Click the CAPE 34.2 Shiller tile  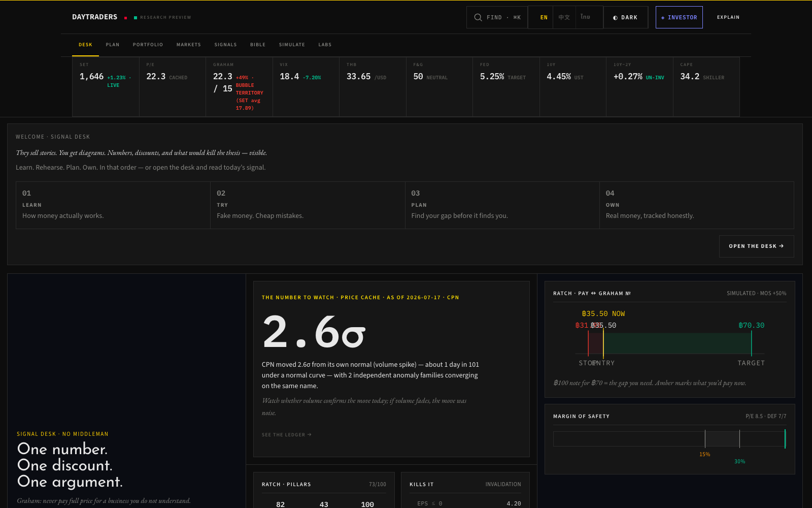pyautogui.click(x=706, y=87)
